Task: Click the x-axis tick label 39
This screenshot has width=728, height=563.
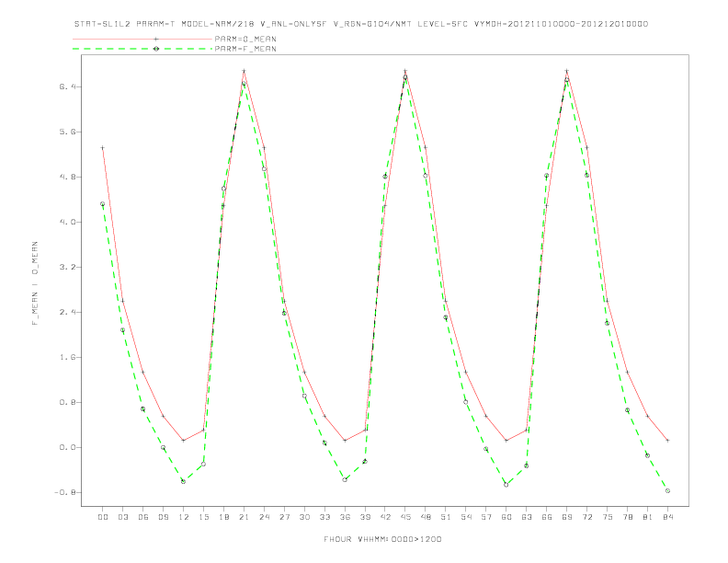Action: click(x=365, y=517)
